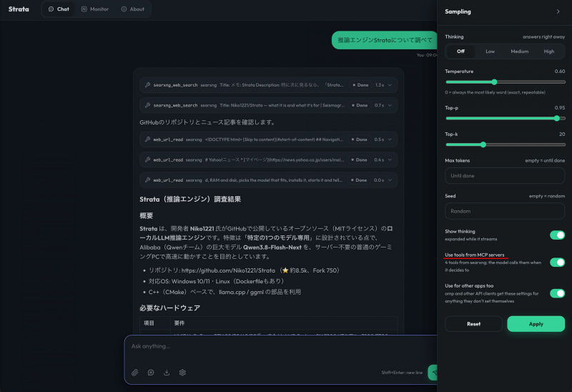Click the wrench icon on the 0.0 s web_url_read row
Viewport: 572px width, 392px height.
(147, 180)
